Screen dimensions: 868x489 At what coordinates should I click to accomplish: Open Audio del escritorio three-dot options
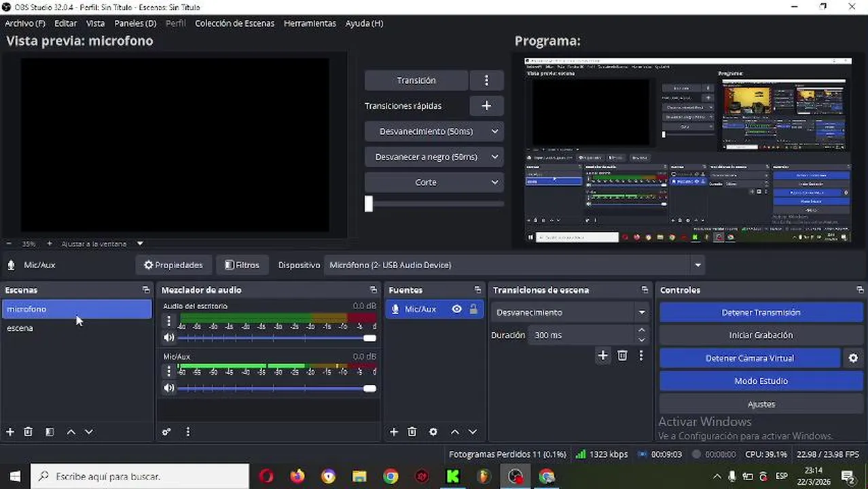[168, 321]
